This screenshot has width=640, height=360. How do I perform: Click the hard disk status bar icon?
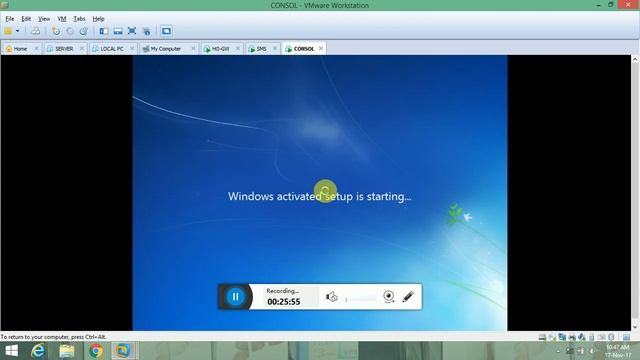[542, 337]
